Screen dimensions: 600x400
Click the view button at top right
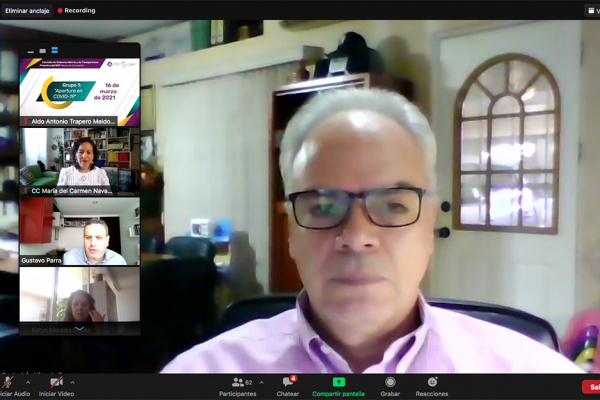coord(593,11)
